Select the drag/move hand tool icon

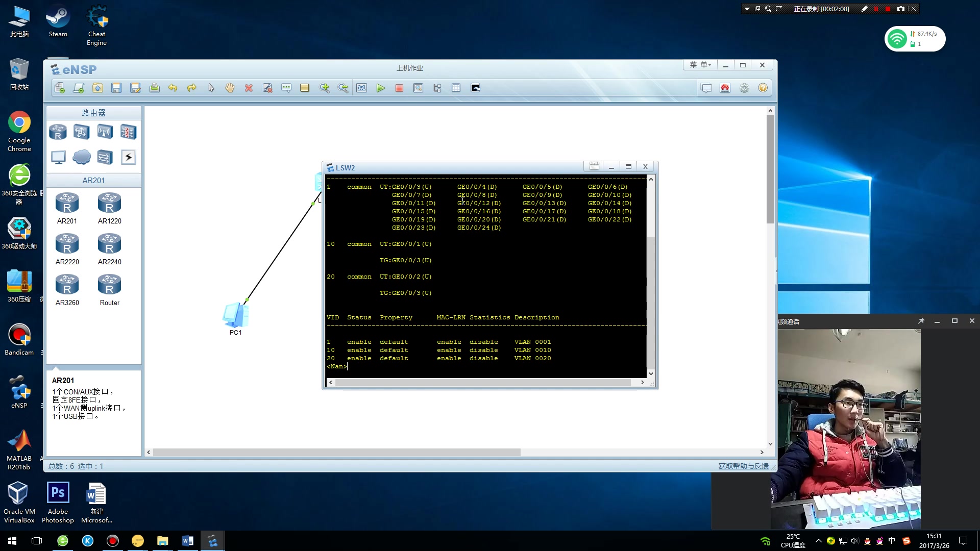229,88
